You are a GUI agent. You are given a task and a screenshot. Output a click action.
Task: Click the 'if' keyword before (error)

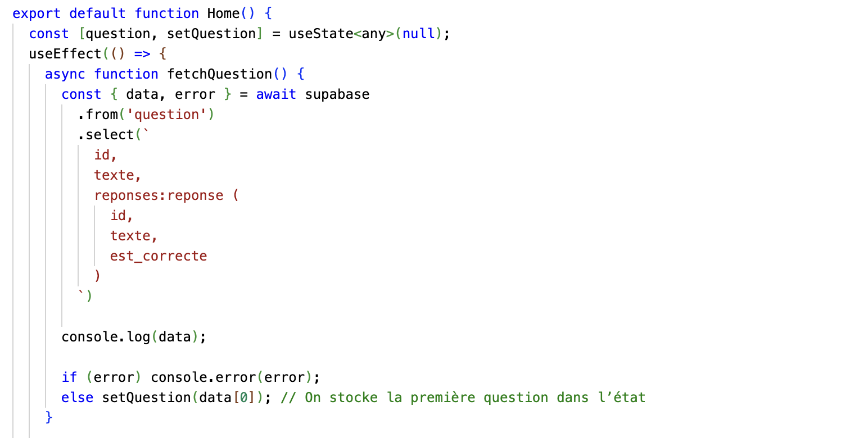69,377
